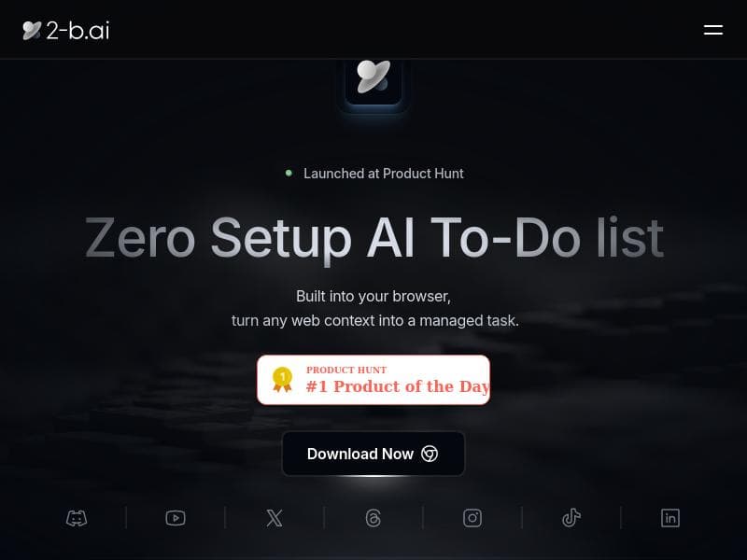
Task: Expand the hamburger navigation menu
Action: 713,30
